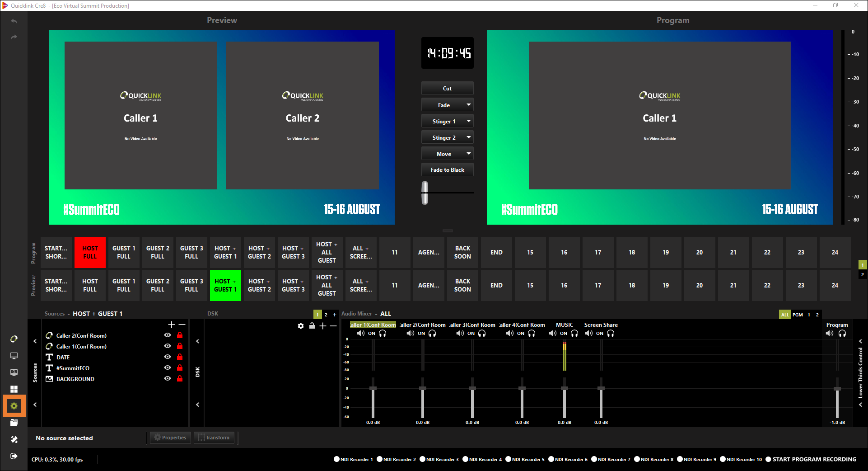Click the DSK panel gear icon
Viewport: 868px width, 471px height.
tap(301, 326)
